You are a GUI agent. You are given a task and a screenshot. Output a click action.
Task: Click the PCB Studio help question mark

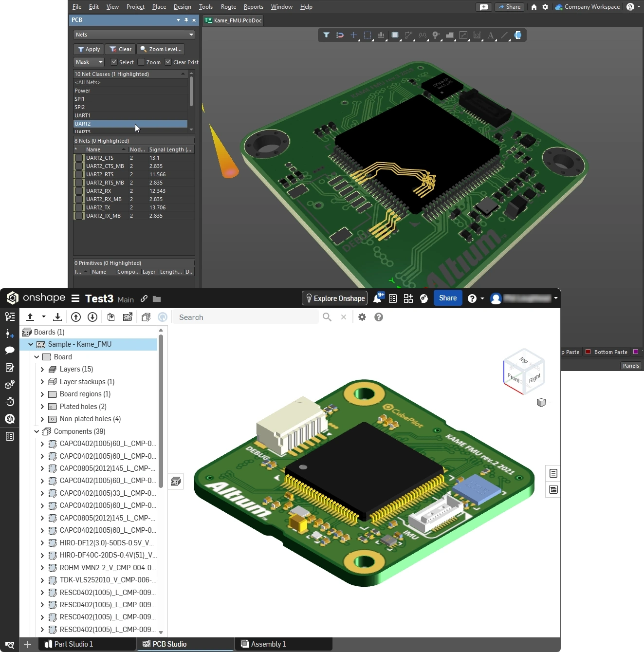tap(379, 317)
